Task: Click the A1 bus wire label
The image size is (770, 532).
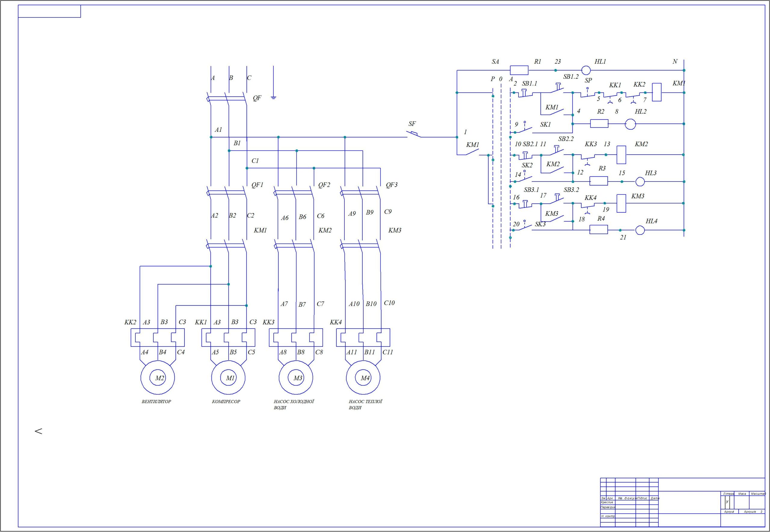Action: click(218, 130)
